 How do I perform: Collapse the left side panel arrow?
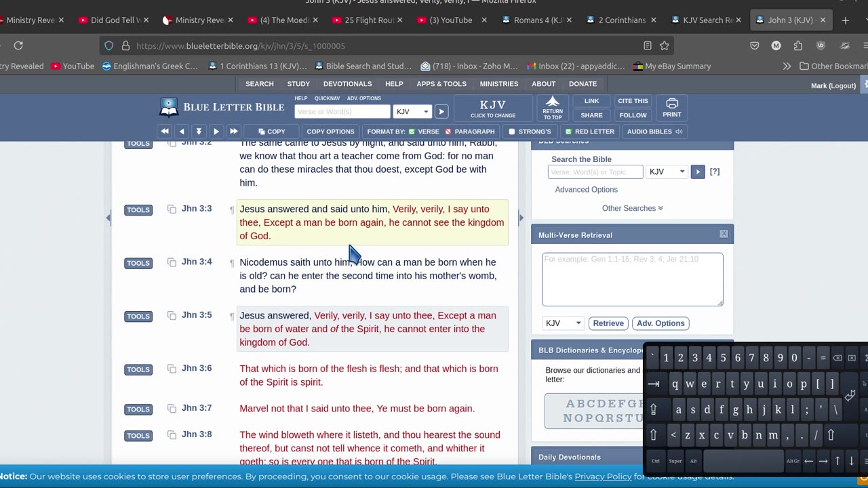click(x=108, y=218)
